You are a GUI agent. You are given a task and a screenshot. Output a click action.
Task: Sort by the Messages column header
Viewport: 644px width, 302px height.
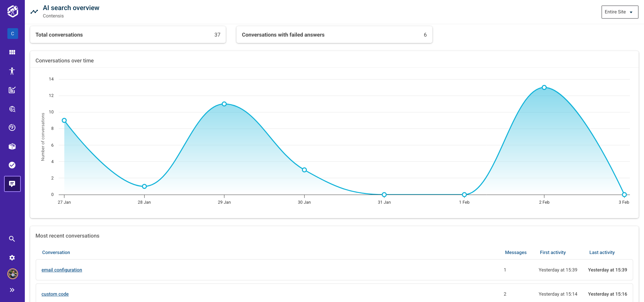point(516,252)
